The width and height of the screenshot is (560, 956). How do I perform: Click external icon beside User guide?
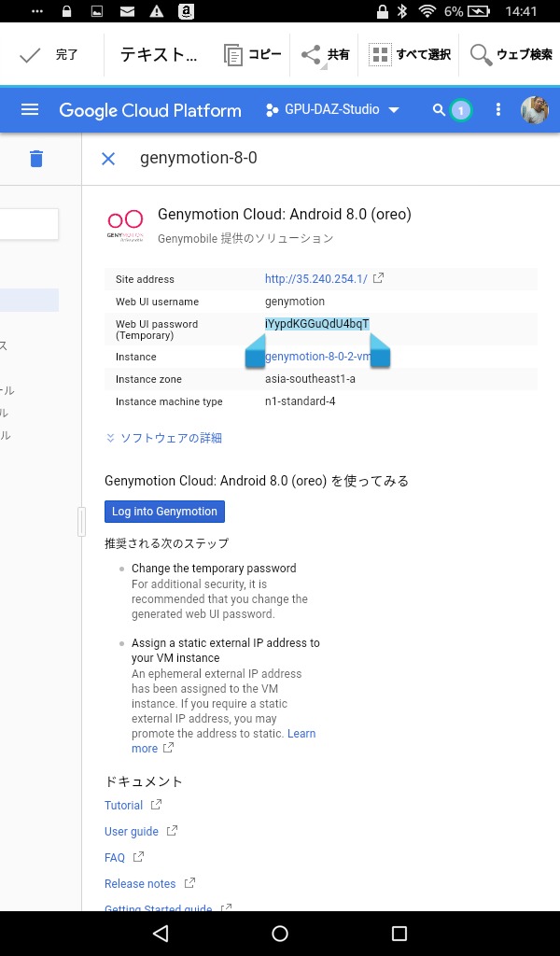172,830
